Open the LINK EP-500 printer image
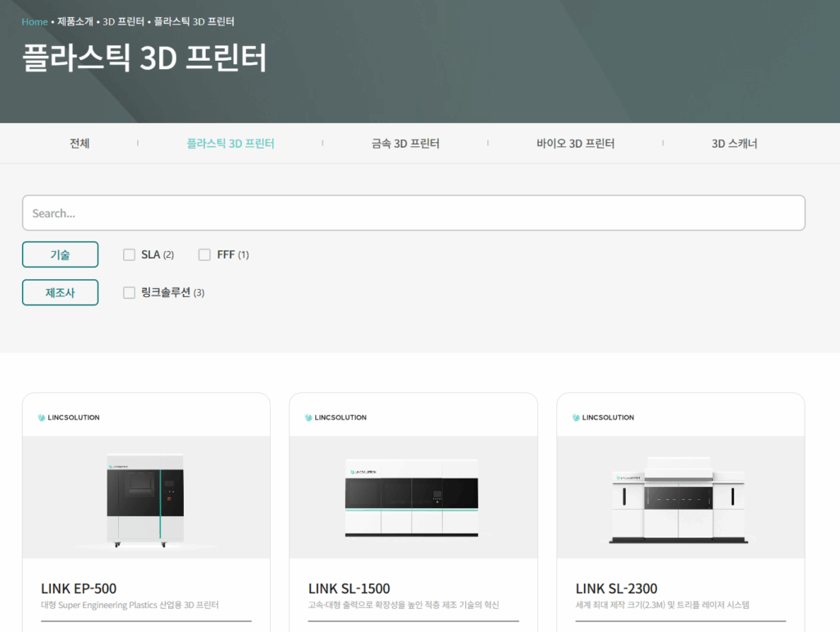 point(146,497)
